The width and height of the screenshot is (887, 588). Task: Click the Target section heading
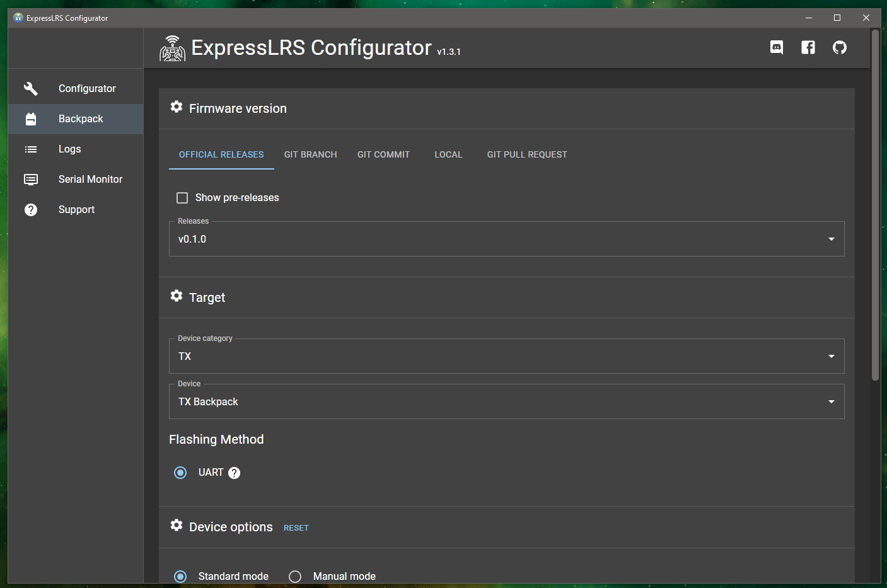pos(207,297)
